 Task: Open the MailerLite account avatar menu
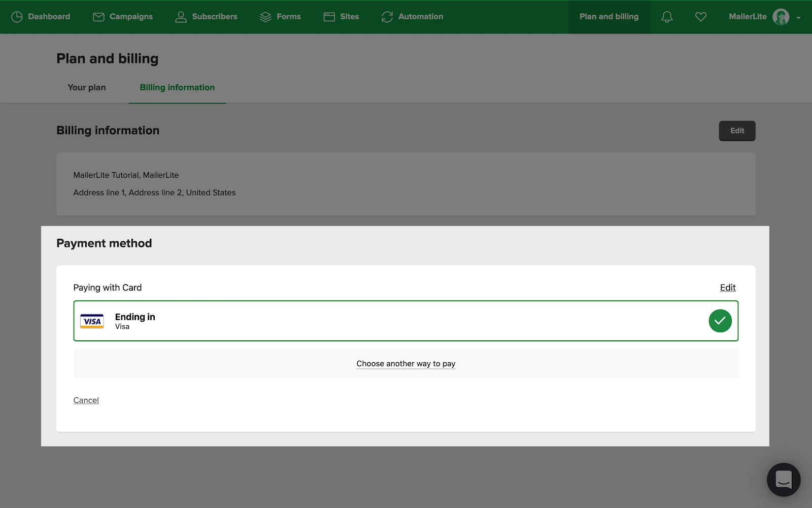click(x=781, y=17)
